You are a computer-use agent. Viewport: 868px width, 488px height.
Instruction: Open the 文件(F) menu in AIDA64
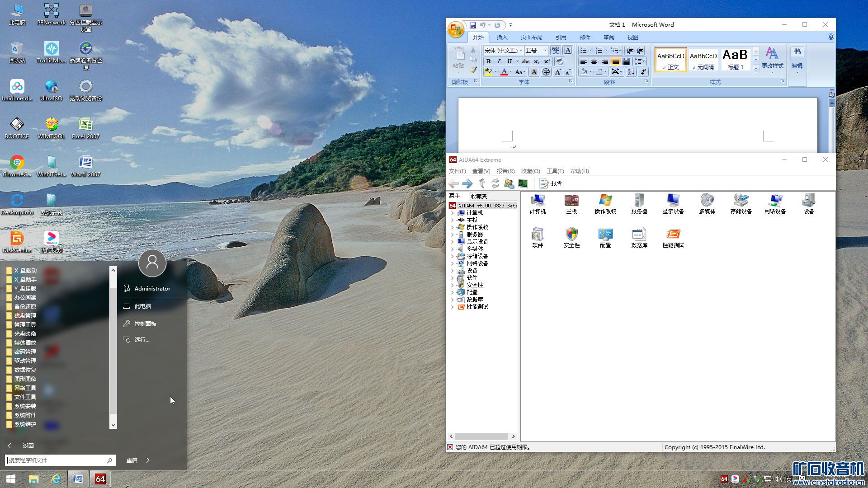457,171
